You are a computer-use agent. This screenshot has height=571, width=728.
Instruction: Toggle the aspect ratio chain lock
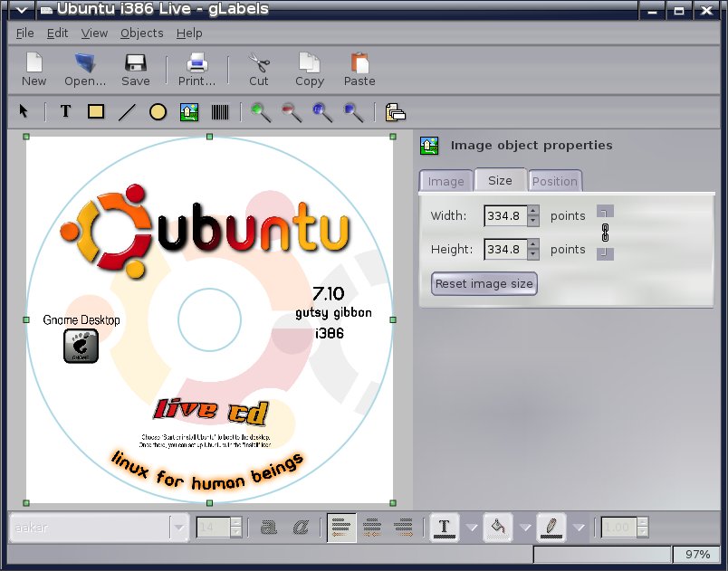click(605, 233)
